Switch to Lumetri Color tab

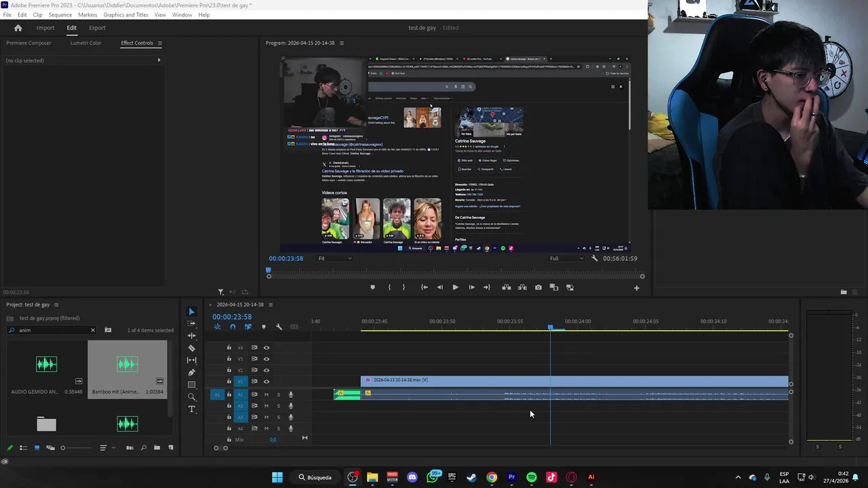[x=85, y=43]
